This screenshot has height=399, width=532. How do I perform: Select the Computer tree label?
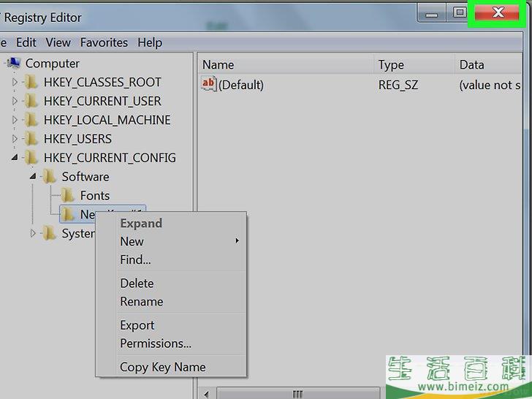pyautogui.click(x=53, y=64)
